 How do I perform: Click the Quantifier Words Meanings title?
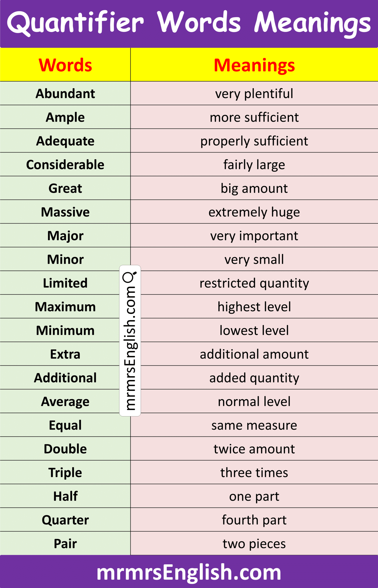tap(189, 23)
